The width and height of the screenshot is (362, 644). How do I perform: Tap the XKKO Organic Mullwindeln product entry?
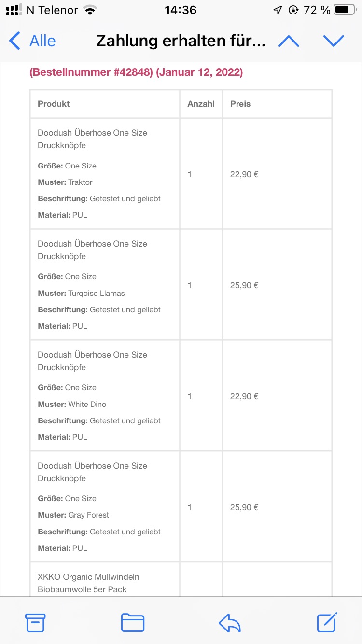(x=89, y=583)
